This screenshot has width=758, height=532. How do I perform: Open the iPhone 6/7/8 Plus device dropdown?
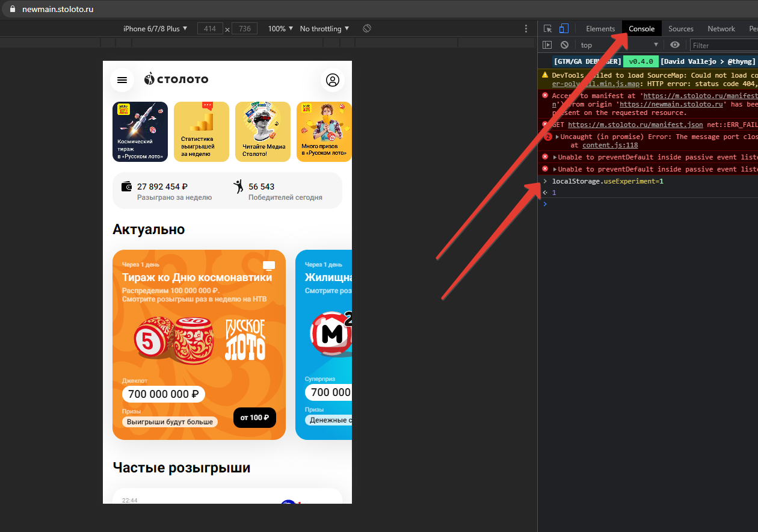155,29
